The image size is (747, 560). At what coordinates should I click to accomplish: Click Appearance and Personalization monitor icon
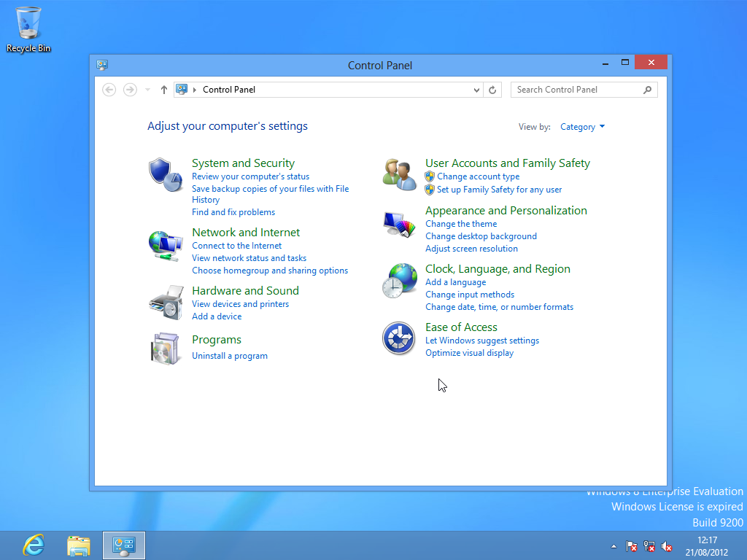click(399, 225)
